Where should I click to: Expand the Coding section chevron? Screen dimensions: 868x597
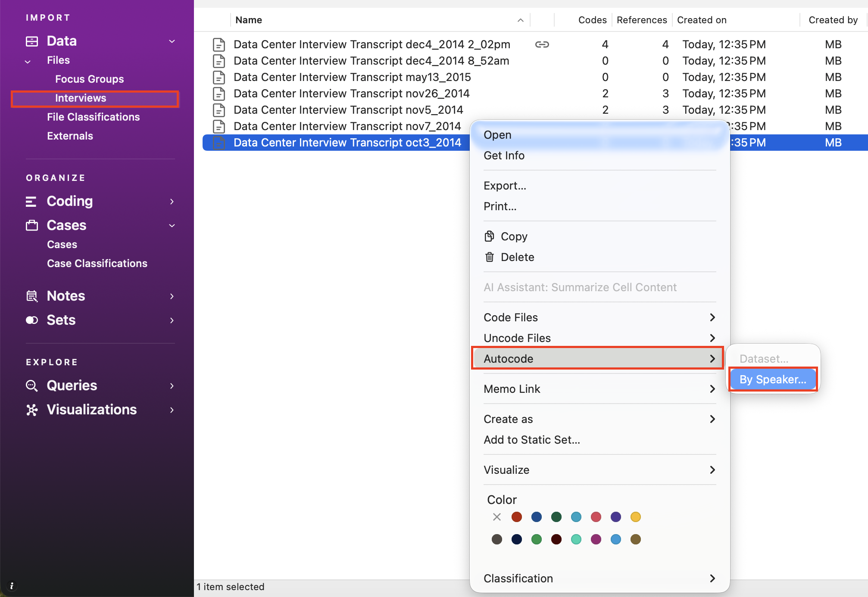coord(172,202)
